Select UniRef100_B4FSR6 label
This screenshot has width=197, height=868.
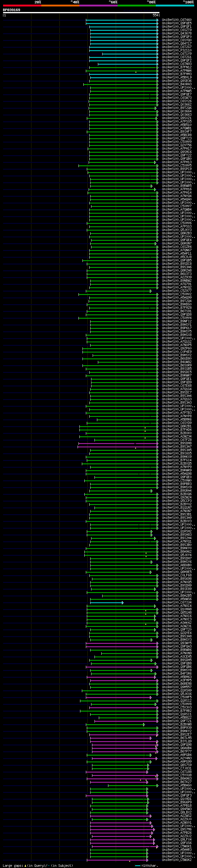click(x=176, y=674)
